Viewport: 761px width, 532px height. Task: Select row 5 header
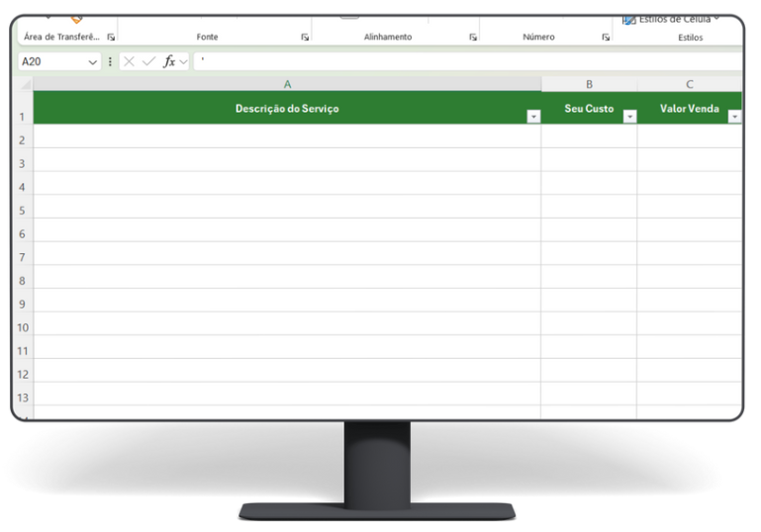tap(23, 211)
